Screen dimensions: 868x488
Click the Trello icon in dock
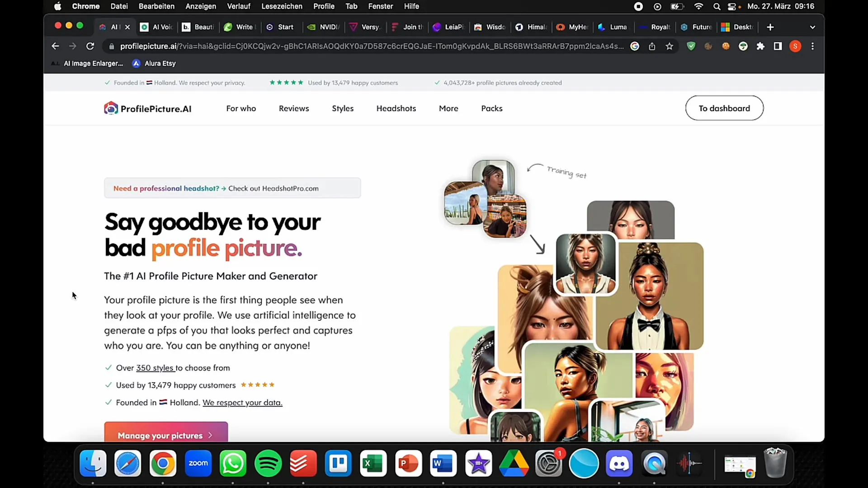pyautogui.click(x=338, y=463)
